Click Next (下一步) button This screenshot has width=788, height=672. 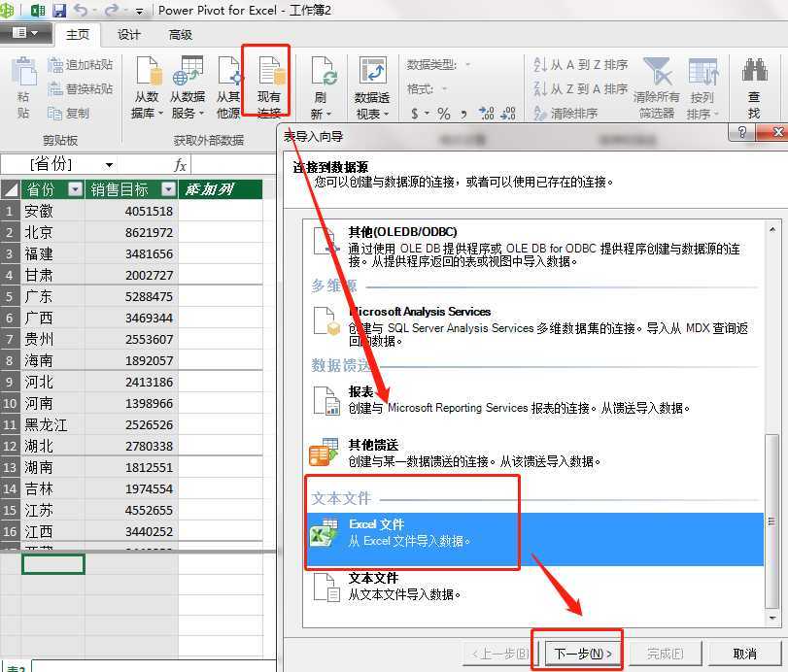pos(583,653)
